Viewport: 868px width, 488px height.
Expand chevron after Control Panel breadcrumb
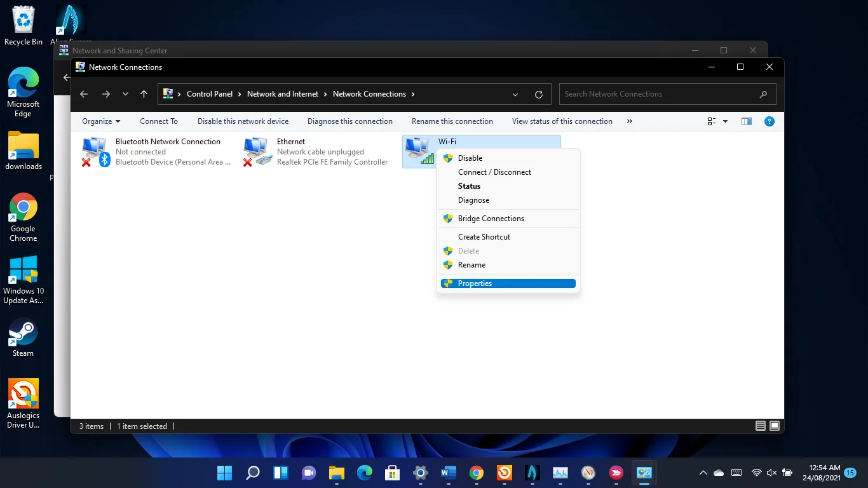tap(240, 94)
